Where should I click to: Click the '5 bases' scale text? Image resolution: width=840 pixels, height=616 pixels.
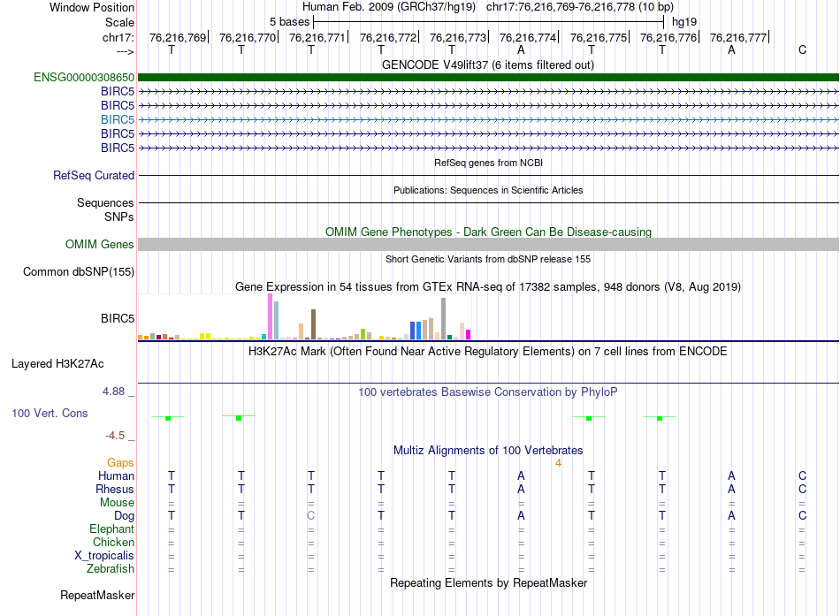[289, 22]
